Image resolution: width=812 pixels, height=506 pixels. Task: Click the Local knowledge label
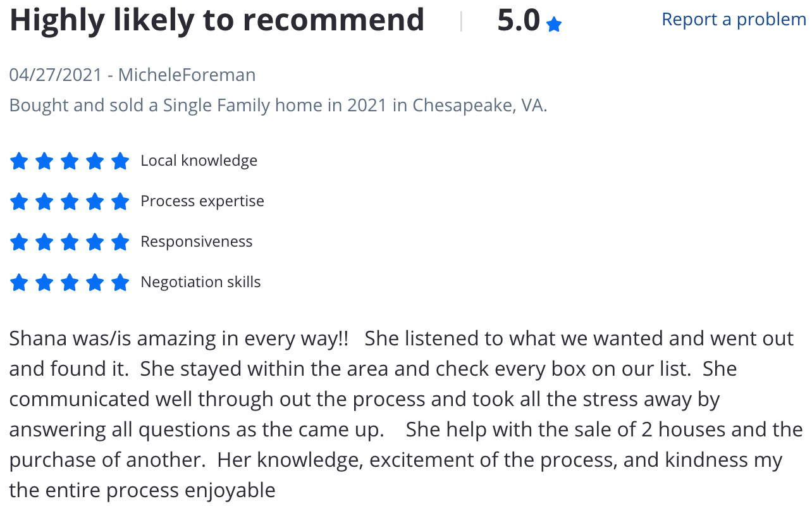point(199,161)
